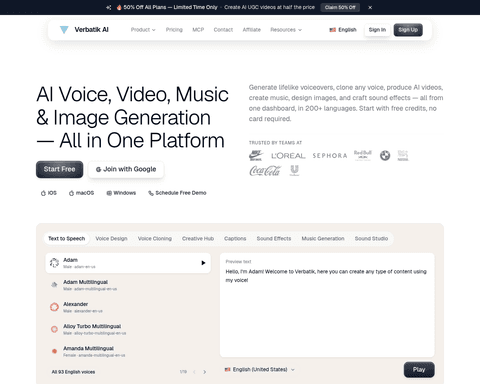This screenshot has width=480, height=384.
Task: Click Alloy Turbo Multilingual avatar icon
Action: pos(54,329)
